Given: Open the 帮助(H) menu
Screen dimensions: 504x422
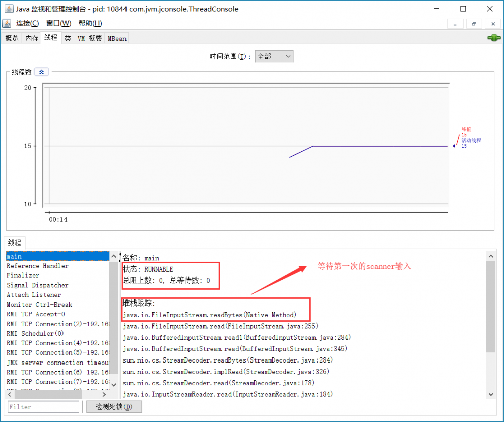Looking at the screenshot, I should (89, 23).
